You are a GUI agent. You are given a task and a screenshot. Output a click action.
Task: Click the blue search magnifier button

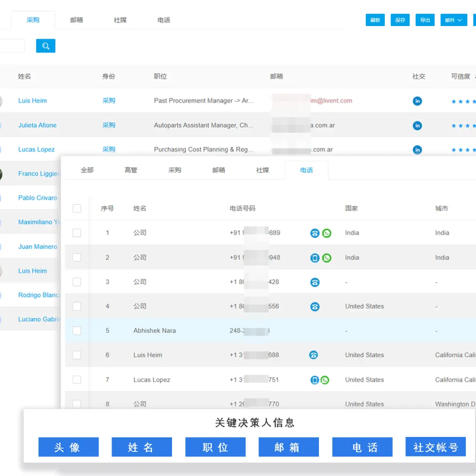(46, 46)
